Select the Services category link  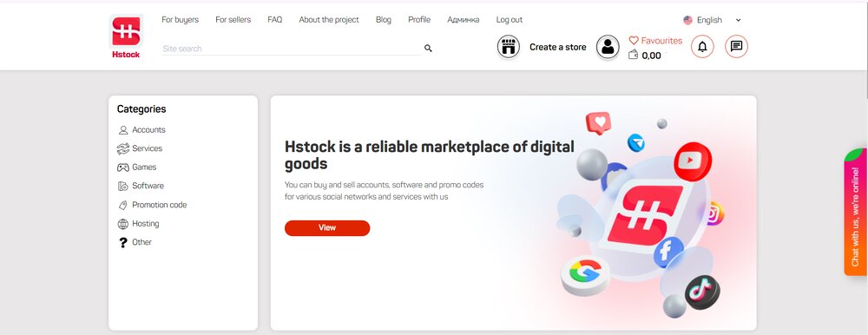click(x=148, y=148)
